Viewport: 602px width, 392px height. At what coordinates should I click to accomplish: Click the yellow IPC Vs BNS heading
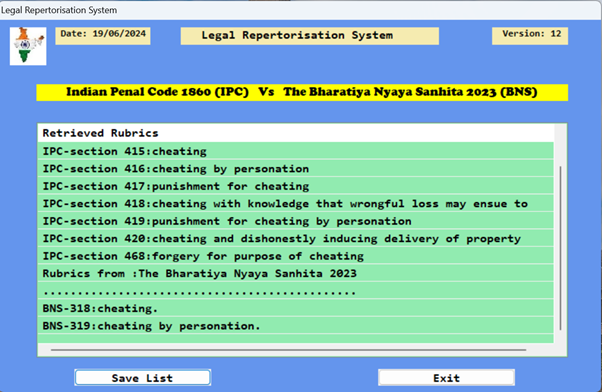[x=302, y=93]
